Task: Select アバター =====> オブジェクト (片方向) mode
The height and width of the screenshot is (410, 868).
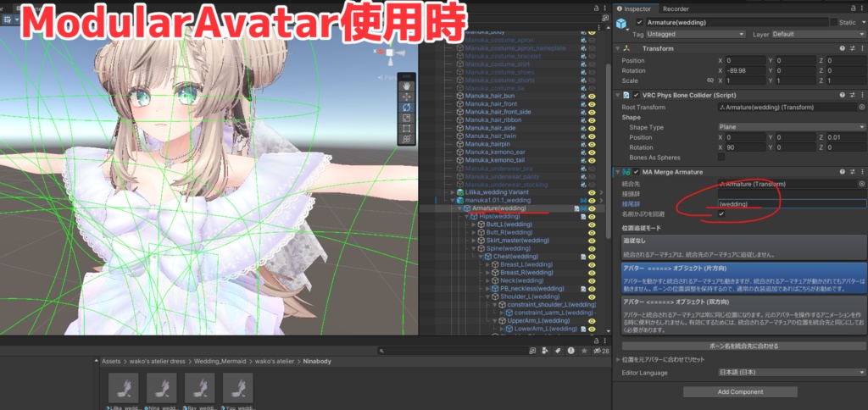Action: (x=744, y=278)
